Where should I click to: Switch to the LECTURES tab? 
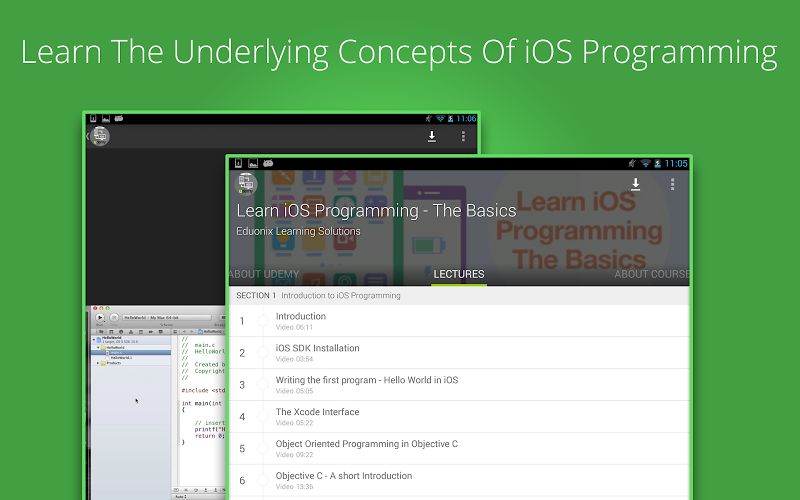[459, 274]
